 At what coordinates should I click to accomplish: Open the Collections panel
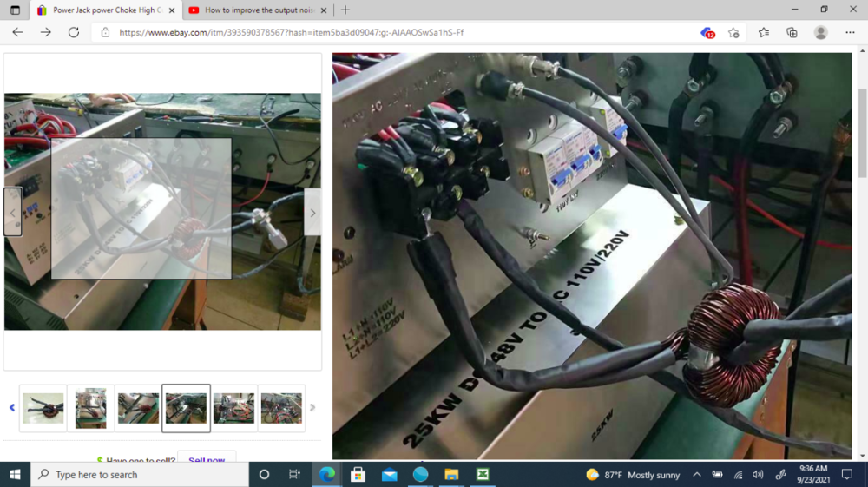click(792, 33)
